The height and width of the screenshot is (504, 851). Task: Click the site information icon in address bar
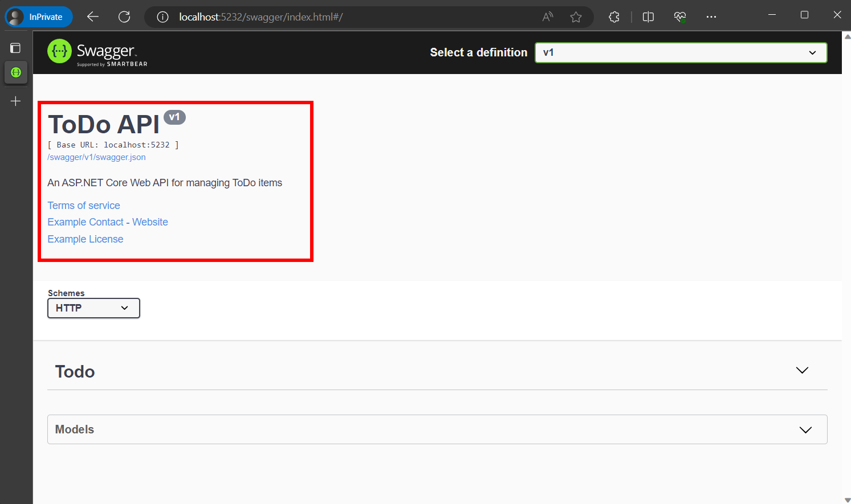tap(162, 17)
